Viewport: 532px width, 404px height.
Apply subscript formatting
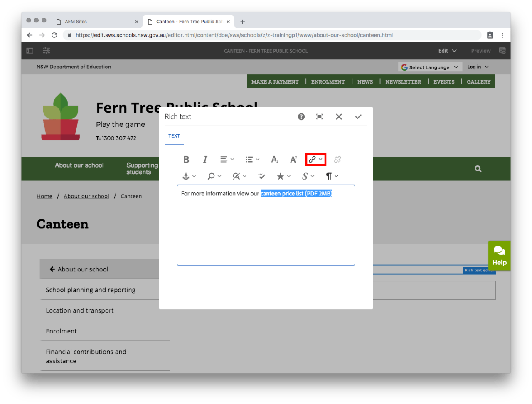(275, 160)
